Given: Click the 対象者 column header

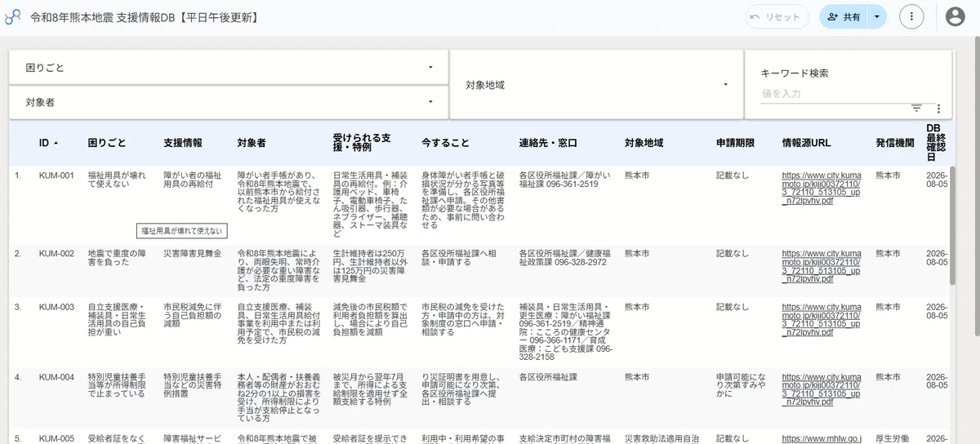Looking at the screenshot, I should pyautogui.click(x=252, y=143).
